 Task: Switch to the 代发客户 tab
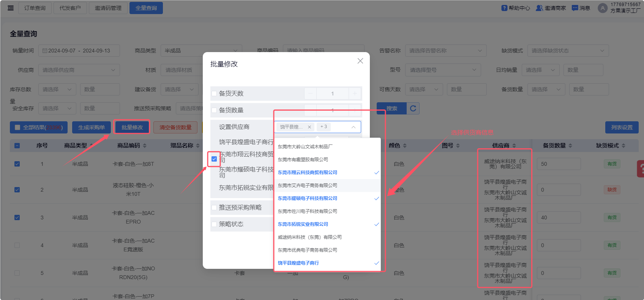pos(70,8)
